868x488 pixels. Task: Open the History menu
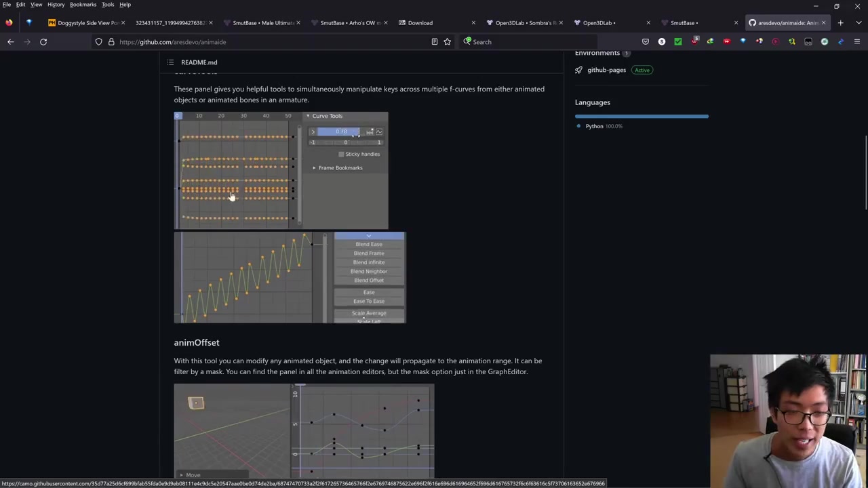(x=56, y=5)
